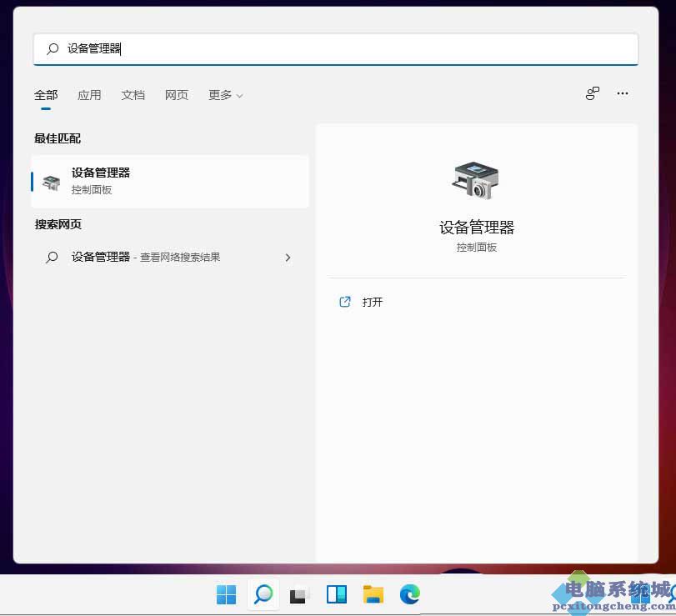Click the 设备管理器 title in preview pane
Image resolution: width=676 pixels, height=616 pixels.
tap(477, 228)
